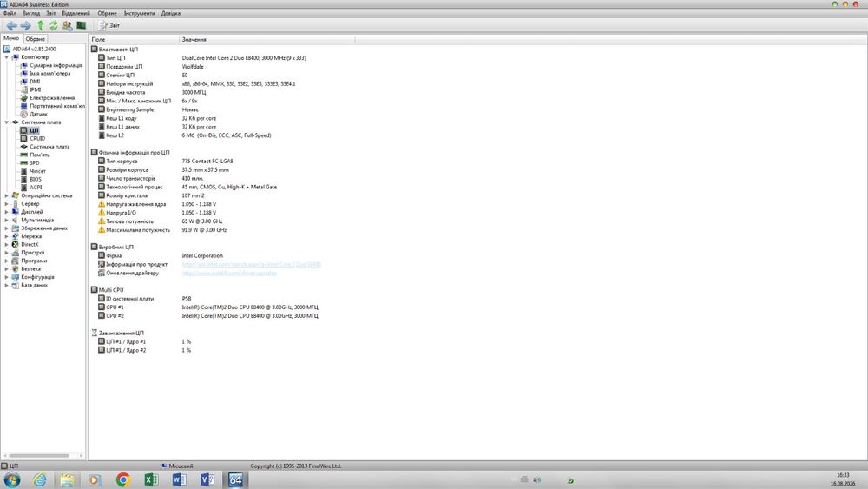The image size is (868, 489).
Task: Select the ЦП #1 / Ядро #1 row
Action: coord(144,341)
